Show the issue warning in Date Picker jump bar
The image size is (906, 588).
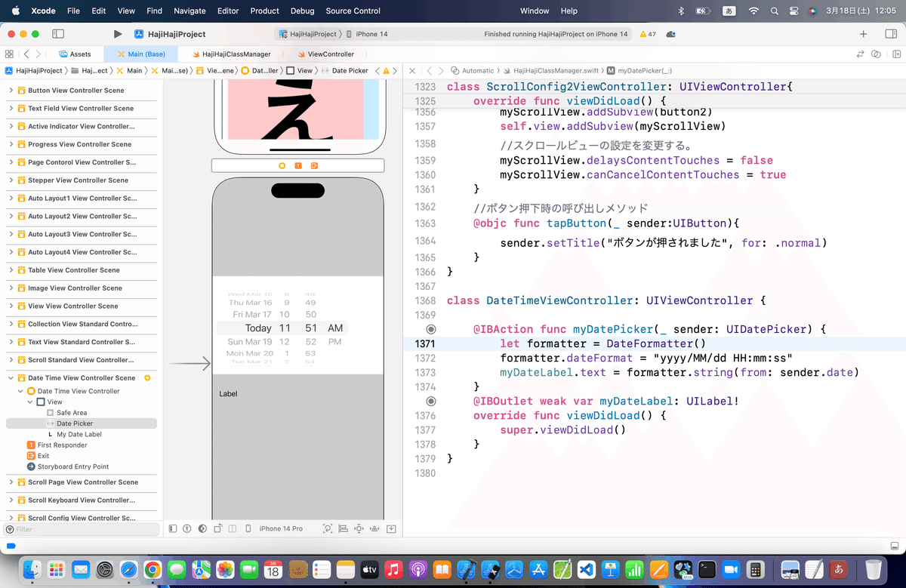[x=387, y=70]
